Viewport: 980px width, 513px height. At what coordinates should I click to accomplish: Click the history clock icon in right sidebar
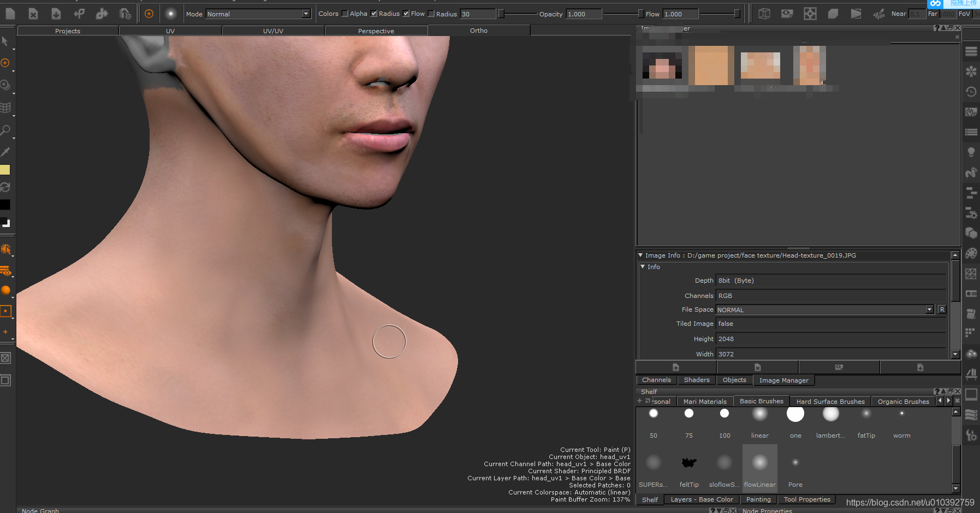(x=971, y=92)
